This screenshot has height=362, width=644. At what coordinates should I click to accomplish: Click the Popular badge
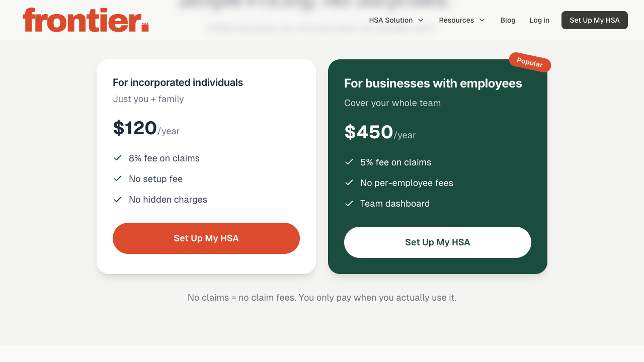click(530, 63)
